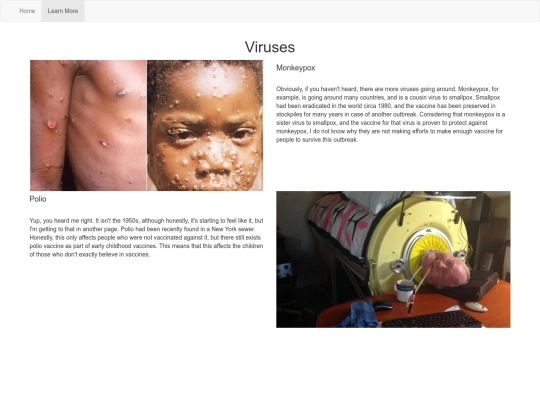Click the Monkeypox section heading
Image resolution: width=540 pixels, height=405 pixels.
pos(295,68)
